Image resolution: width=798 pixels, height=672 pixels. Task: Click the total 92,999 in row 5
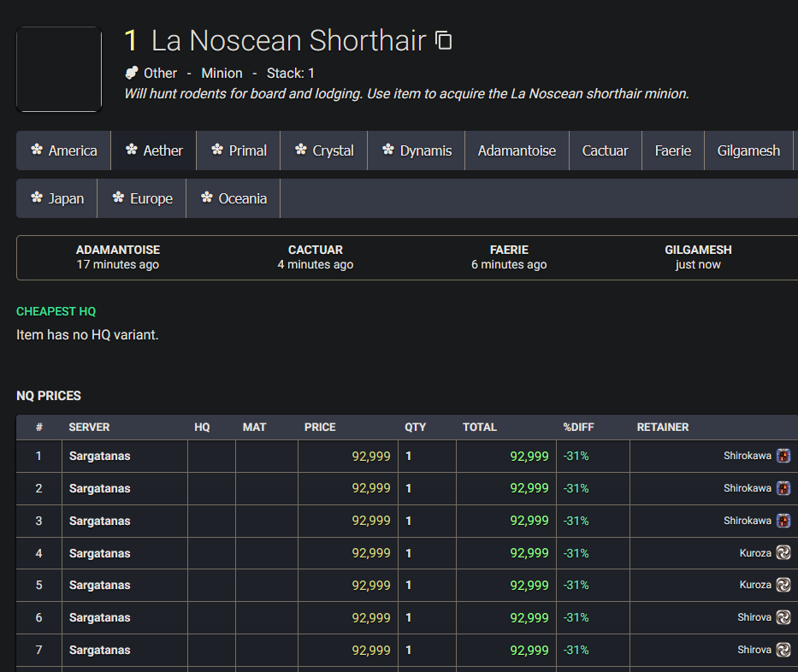[529, 586]
